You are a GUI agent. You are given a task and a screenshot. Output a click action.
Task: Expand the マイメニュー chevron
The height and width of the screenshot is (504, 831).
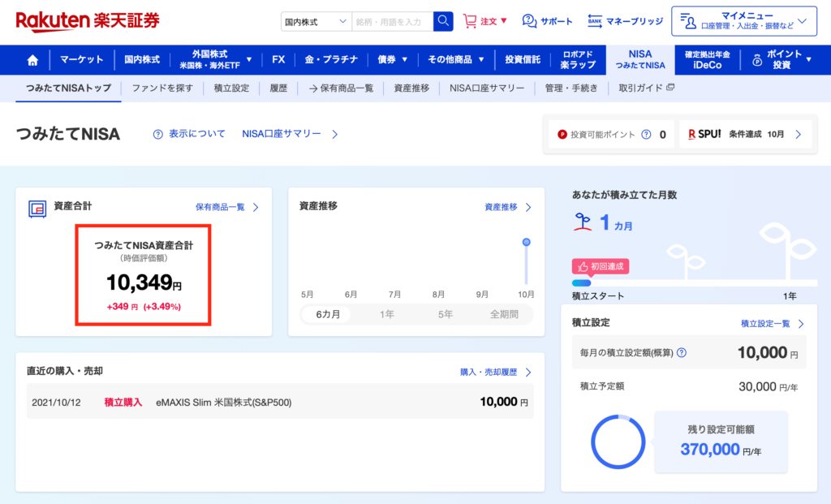pyautogui.click(x=803, y=21)
